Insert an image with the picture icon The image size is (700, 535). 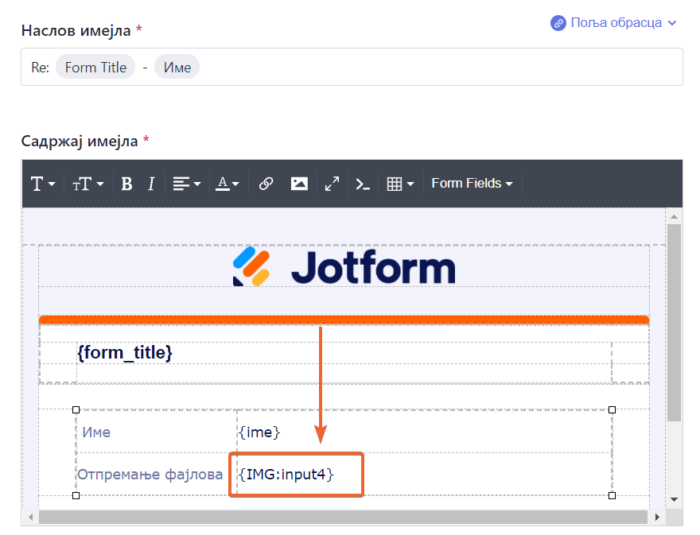click(299, 184)
